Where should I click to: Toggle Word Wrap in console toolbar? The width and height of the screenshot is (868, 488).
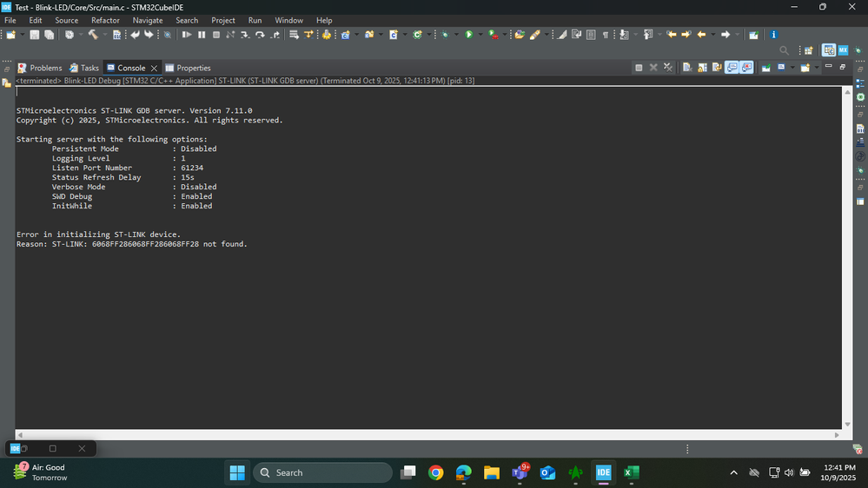[717, 68]
